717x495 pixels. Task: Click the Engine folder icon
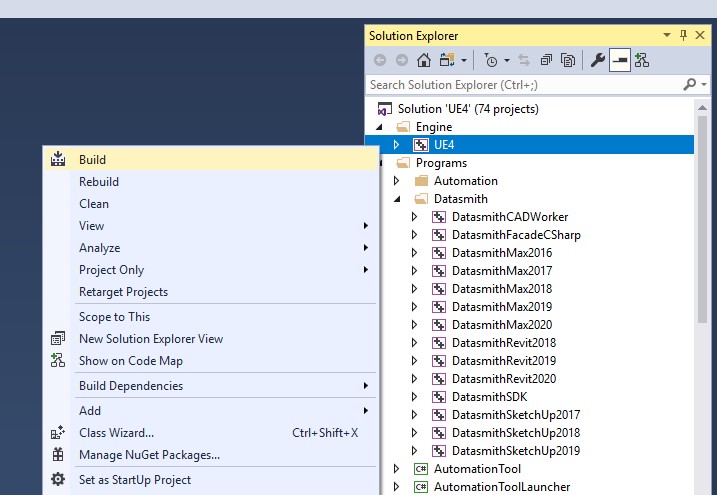tap(403, 127)
